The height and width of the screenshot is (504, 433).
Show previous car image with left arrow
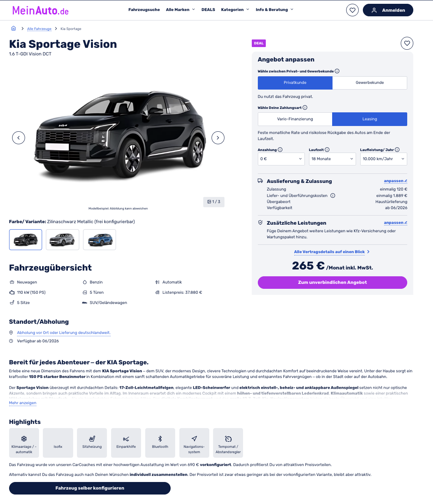[19, 138]
